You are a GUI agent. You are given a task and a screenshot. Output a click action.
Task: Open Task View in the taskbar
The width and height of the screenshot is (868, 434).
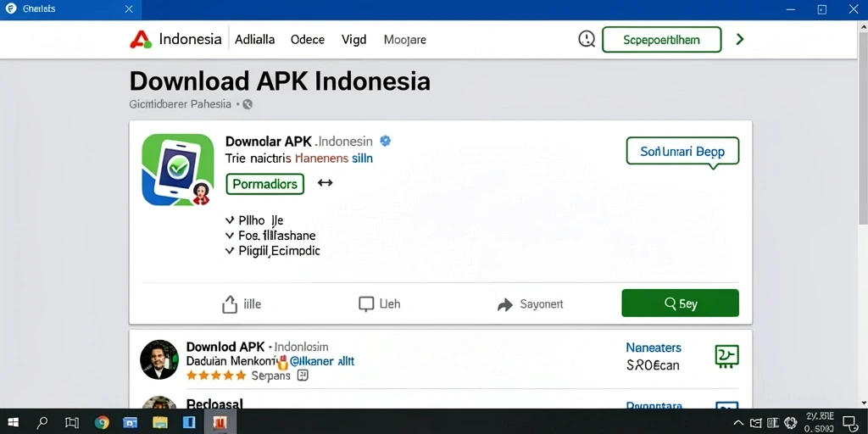click(x=71, y=422)
